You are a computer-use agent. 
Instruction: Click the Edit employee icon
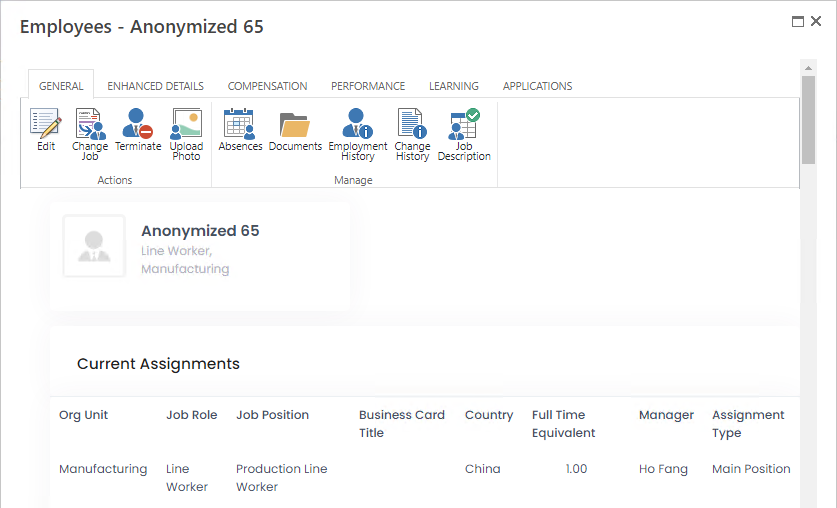[46, 124]
